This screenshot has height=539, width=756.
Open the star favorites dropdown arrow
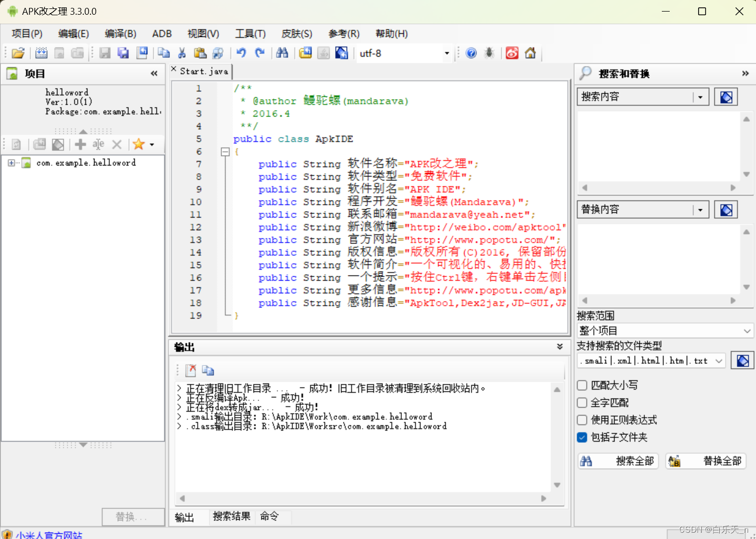pos(152,145)
